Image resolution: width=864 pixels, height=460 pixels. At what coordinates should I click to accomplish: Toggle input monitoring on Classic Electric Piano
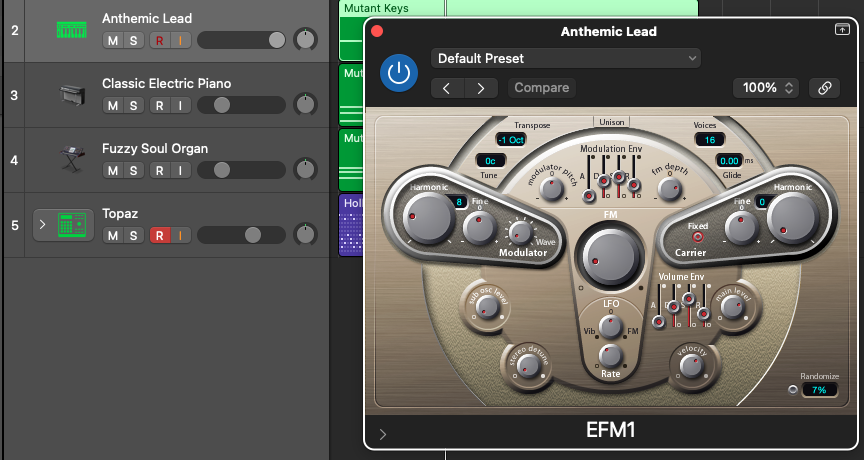[x=180, y=105]
